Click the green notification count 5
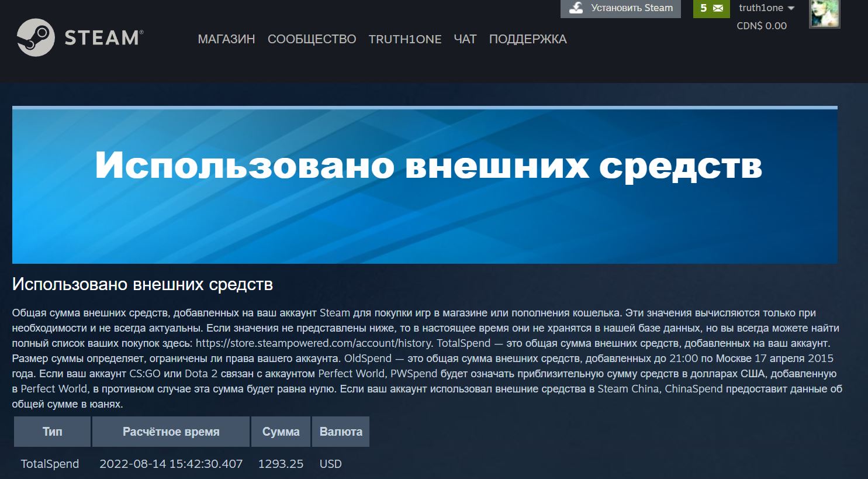Image resolution: width=868 pixels, height=479 pixels. click(x=703, y=8)
